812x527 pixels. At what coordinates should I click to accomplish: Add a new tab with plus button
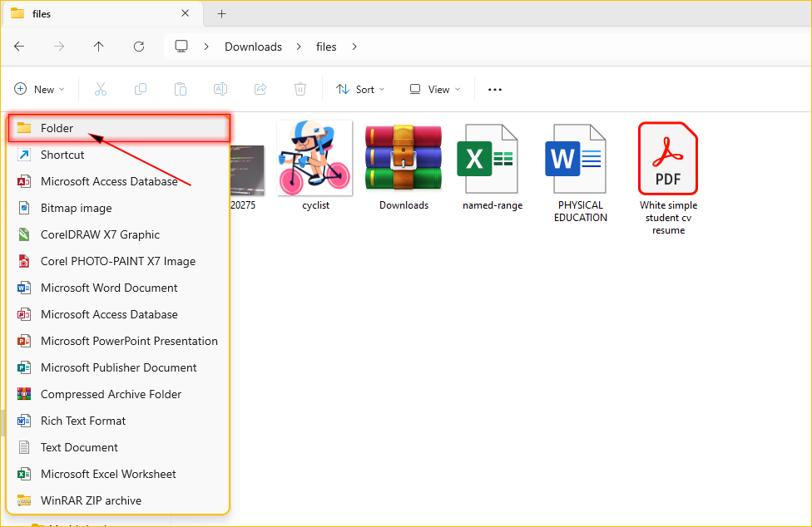tap(221, 13)
